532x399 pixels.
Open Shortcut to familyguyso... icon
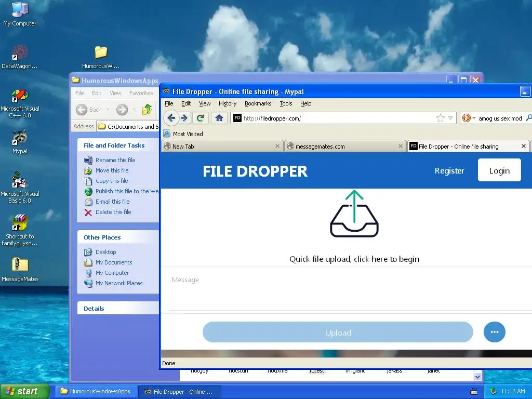pos(20,230)
